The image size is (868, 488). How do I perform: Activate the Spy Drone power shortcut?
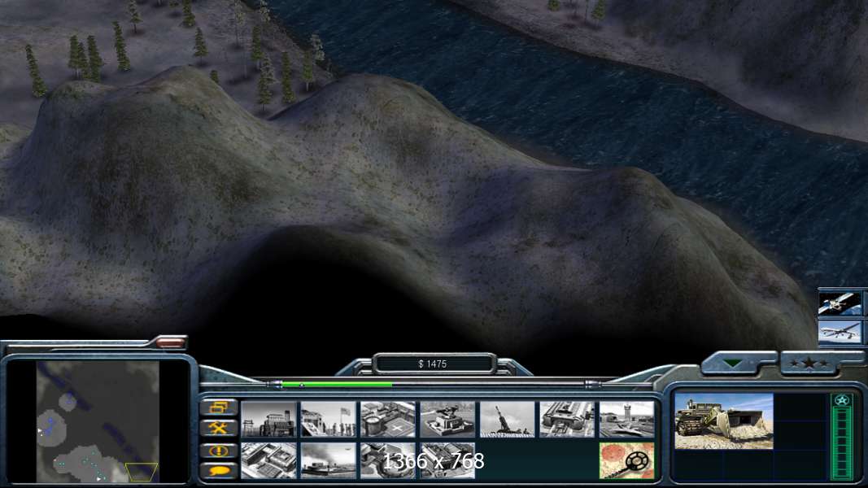[x=840, y=332]
